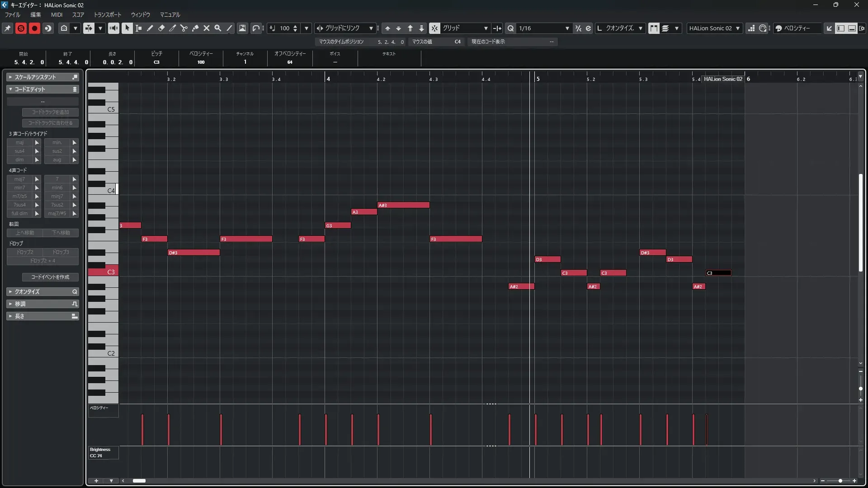Click the コードイベントを作成 button
The image size is (868, 488).
click(50, 277)
